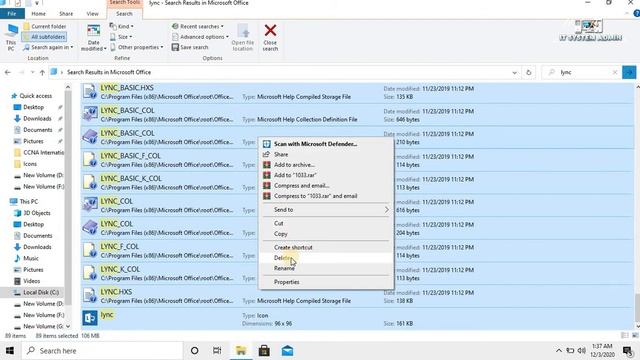Choose Create shortcut in context menu
This screenshot has width=640, height=360.
coord(326,247)
